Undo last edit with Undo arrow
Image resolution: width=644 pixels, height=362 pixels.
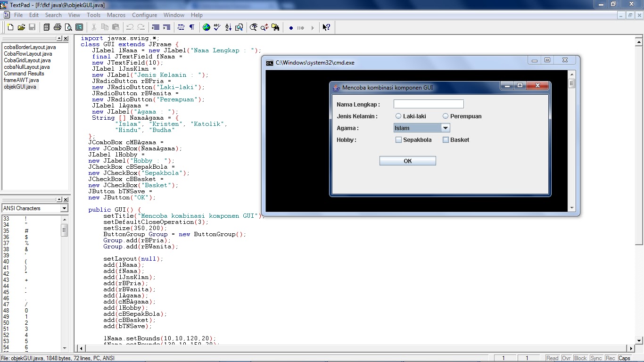click(130, 27)
